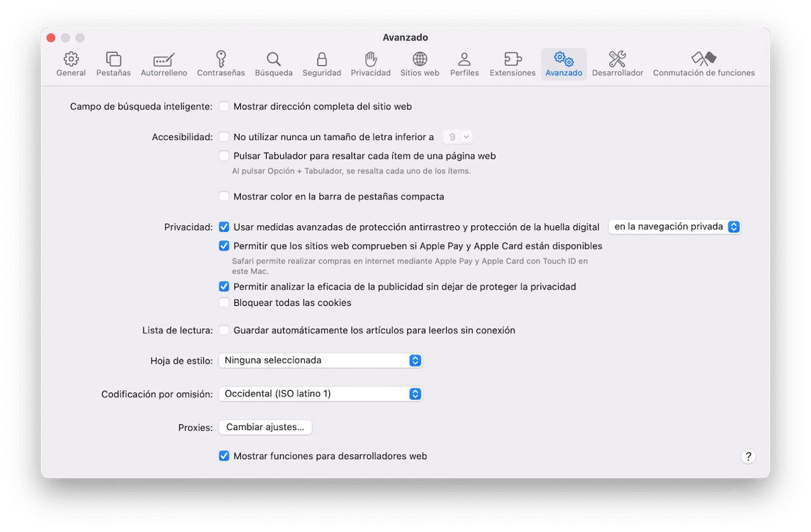Image resolution: width=811 pixels, height=532 pixels.
Task: Open the Hoja de estilo dropdown
Action: coord(321,360)
